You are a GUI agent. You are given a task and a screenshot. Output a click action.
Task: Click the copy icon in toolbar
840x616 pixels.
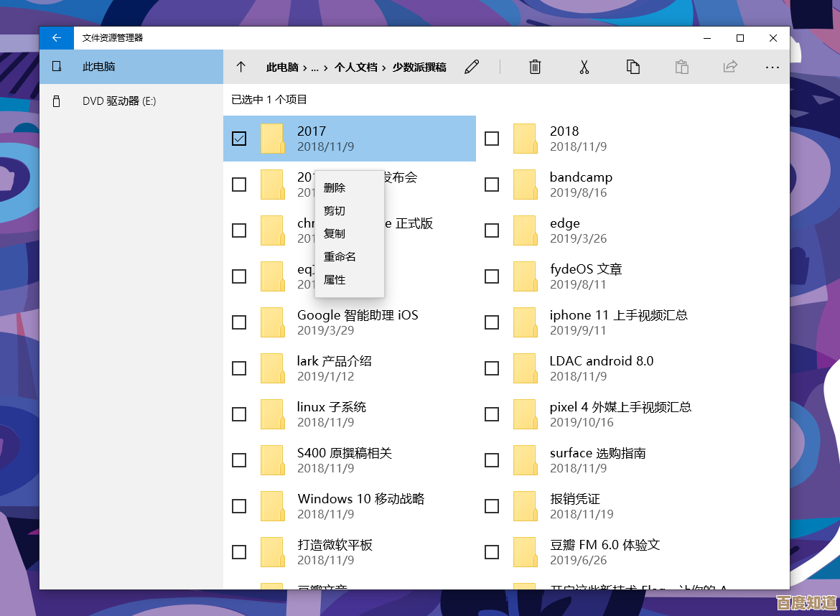(x=633, y=67)
